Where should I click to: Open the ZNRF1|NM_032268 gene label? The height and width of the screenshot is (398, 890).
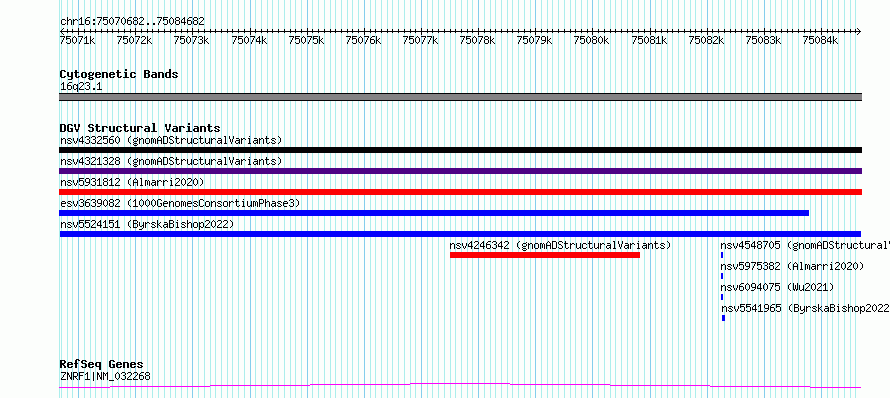pos(105,376)
